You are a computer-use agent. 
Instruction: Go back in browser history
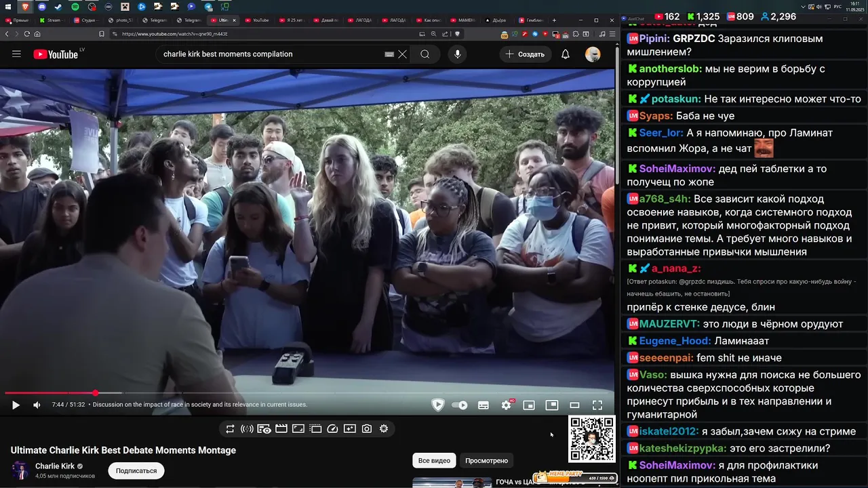tap(7, 34)
